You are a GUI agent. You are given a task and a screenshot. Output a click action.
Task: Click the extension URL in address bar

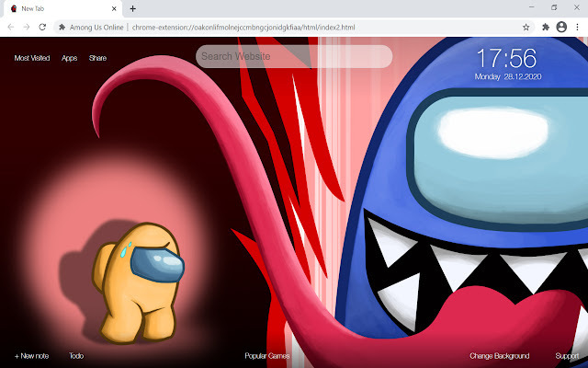(x=243, y=27)
